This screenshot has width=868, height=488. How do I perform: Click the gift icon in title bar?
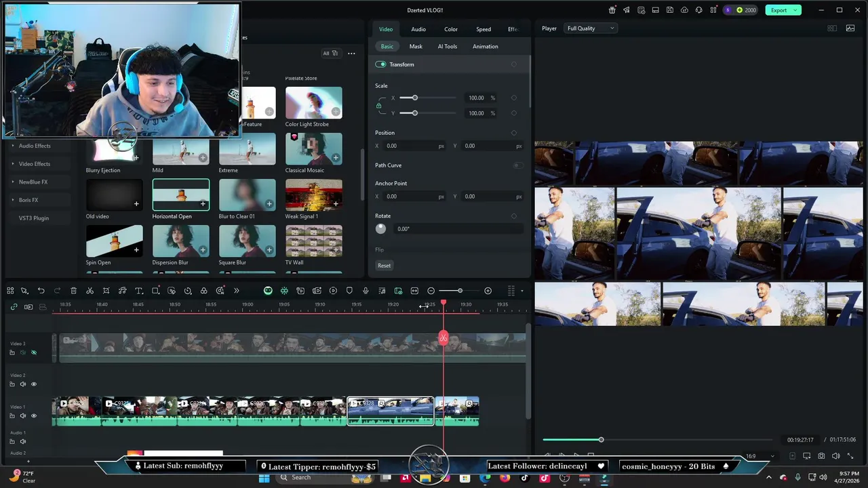tap(612, 10)
